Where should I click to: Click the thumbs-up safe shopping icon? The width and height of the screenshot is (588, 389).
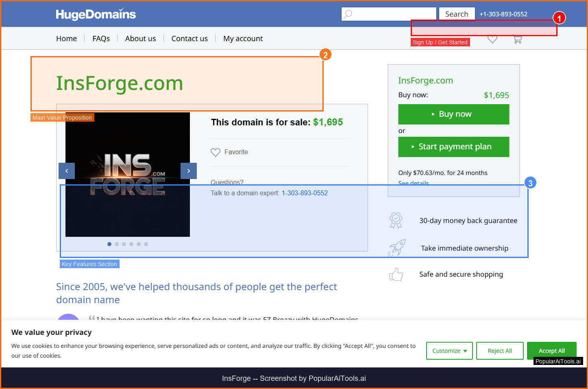(396, 275)
